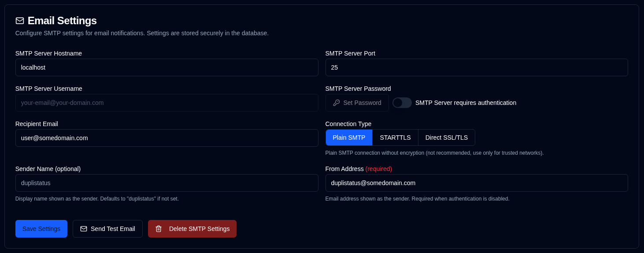Click the 'Recipient Email' label
644x253 pixels.
point(37,124)
